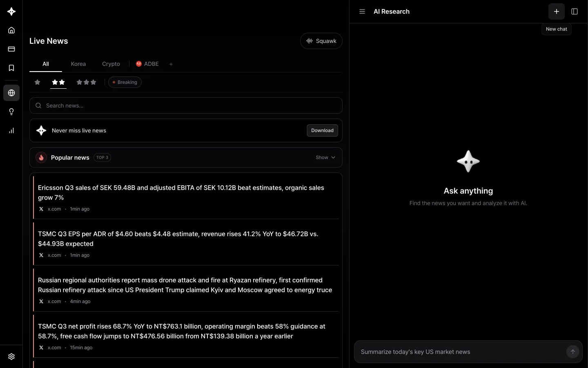Switch to the ADBE news tab
588x368 pixels.
point(147,64)
